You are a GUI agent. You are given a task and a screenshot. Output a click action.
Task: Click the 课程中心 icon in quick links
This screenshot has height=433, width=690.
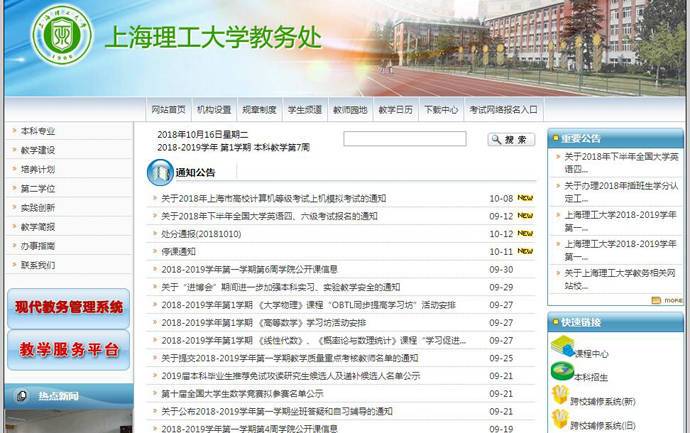point(561,346)
